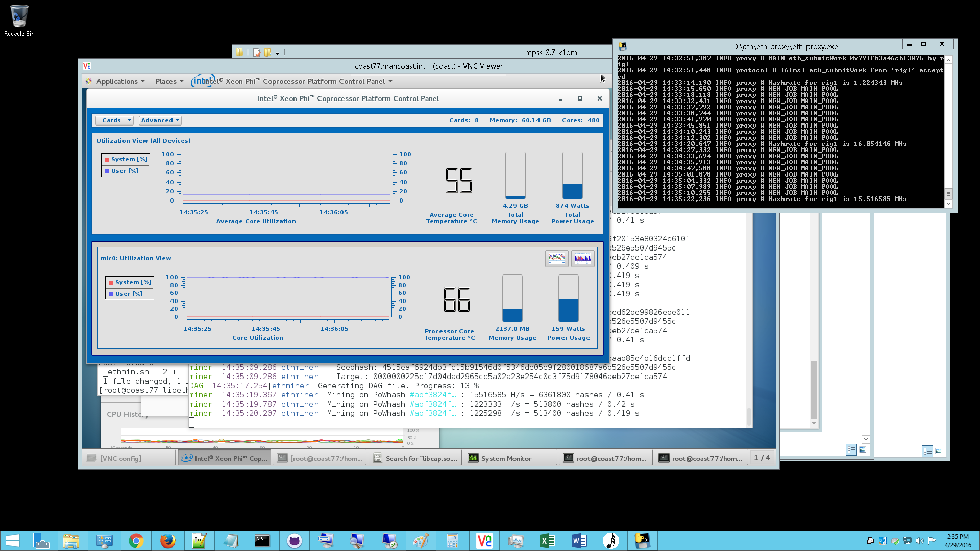Switch rightmost Explorer window to details view
The width and height of the screenshot is (980, 551).
927,451
